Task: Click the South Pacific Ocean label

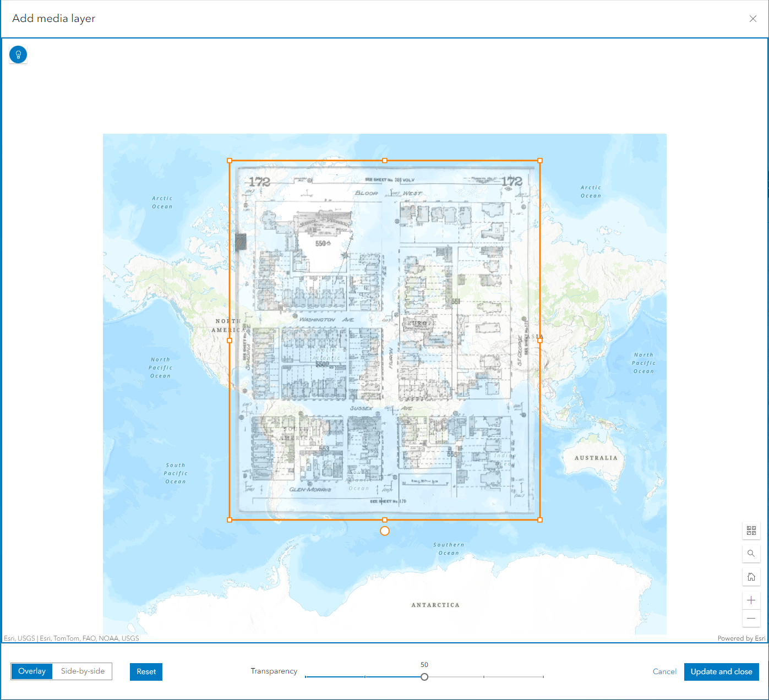Action: coord(176,473)
